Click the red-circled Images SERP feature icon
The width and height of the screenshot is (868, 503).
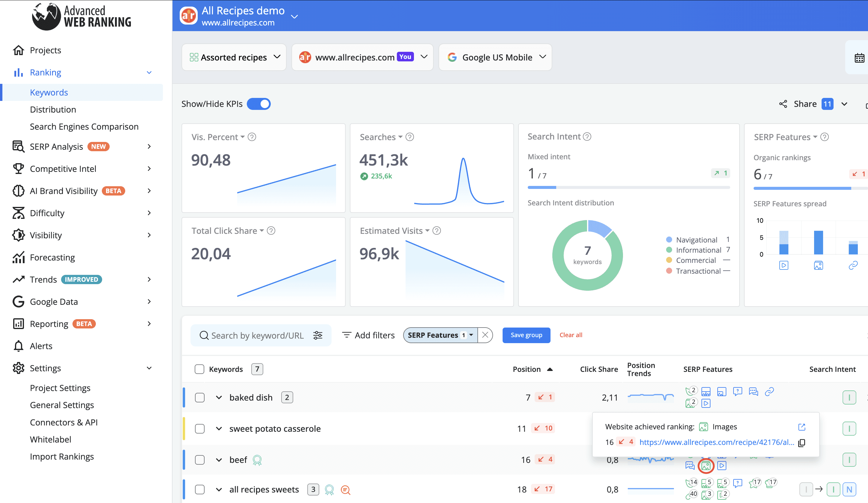tap(706, 466)
